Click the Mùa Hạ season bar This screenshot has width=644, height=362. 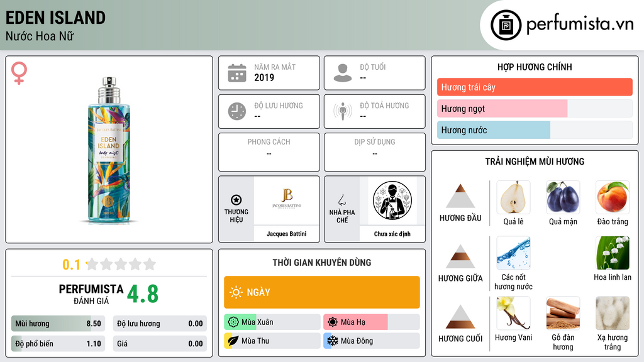pos(371,322)
